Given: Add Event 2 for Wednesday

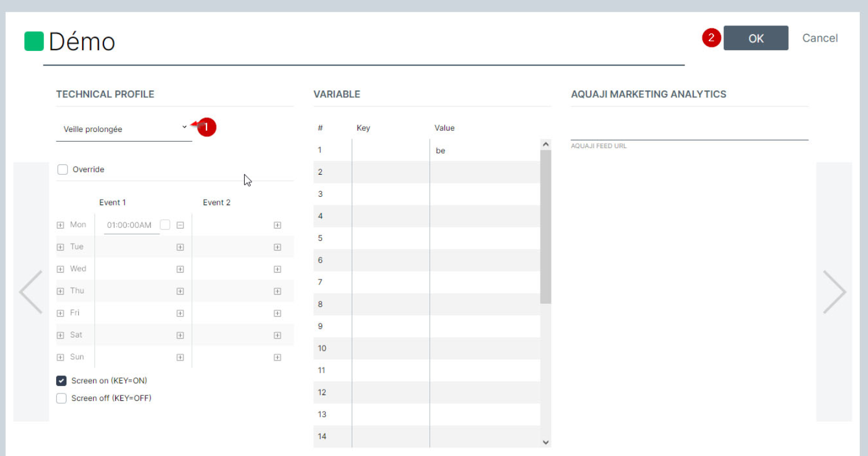Looking at the screenshot, I should pos(277,269).
